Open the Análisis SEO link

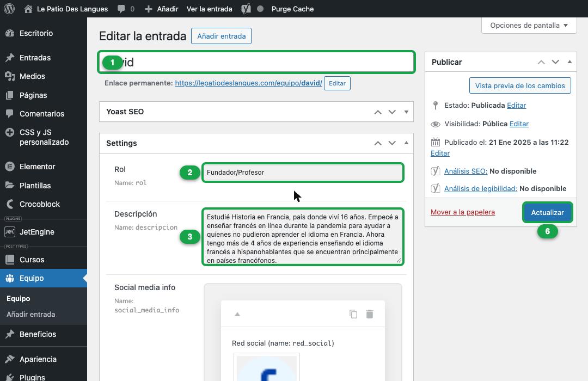465,171
